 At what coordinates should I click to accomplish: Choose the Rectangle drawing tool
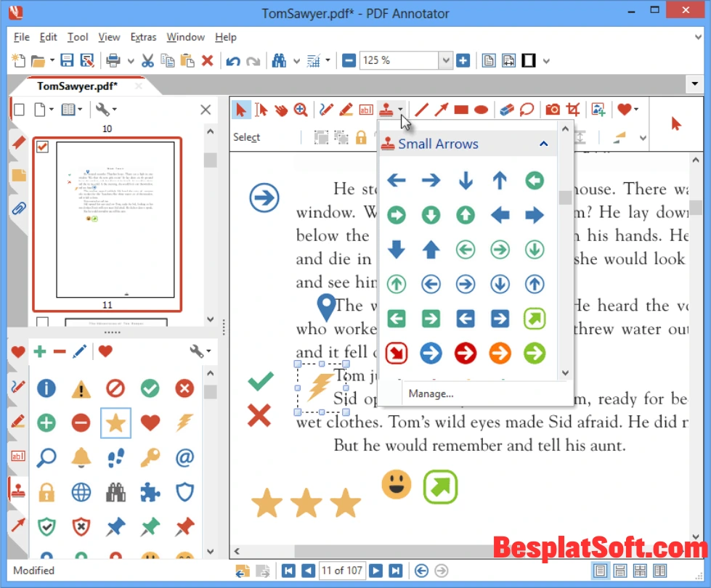coord(460,109)
